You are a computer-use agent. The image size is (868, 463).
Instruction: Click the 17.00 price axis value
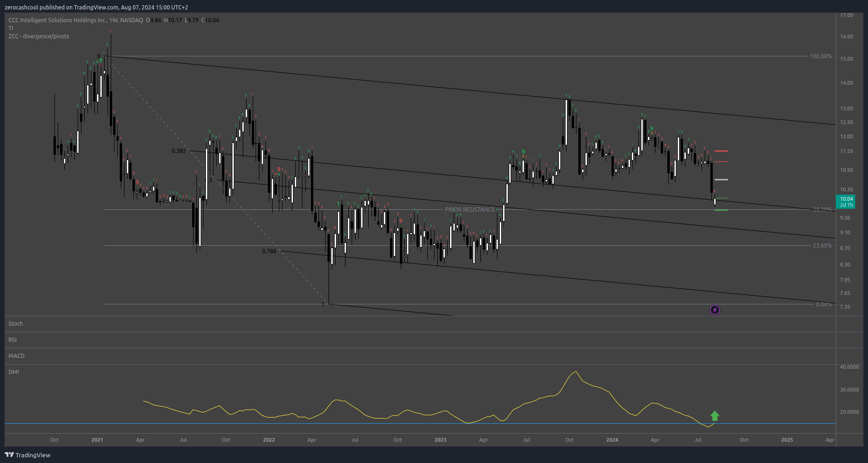click(x=846, y=15)
